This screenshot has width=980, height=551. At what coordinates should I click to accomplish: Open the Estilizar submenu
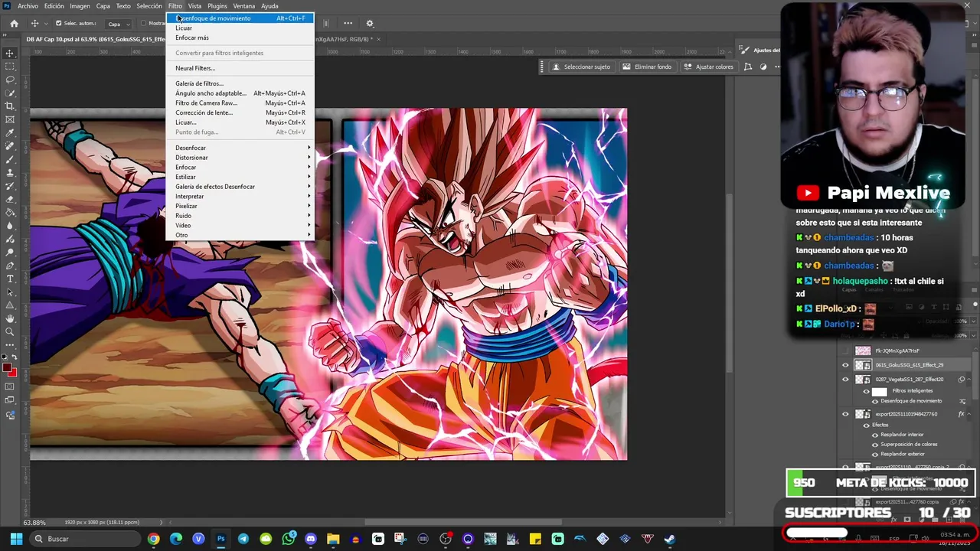(x=240, y=177)
